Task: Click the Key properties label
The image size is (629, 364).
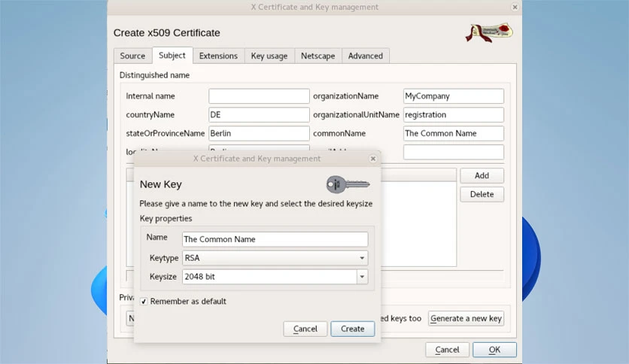Action: coord(166,219)
